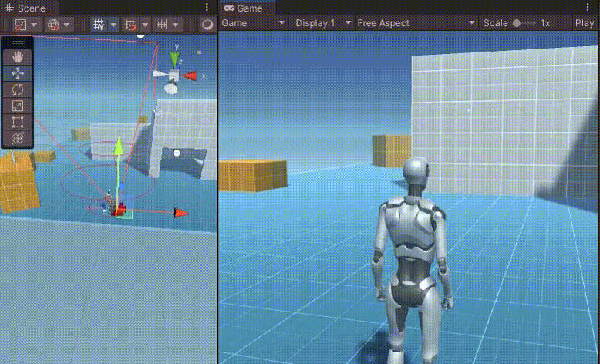Screen dimensions: 600x364
Task: Open the grid snapping options dropdown arrow
Action: (x=146, y=25)
